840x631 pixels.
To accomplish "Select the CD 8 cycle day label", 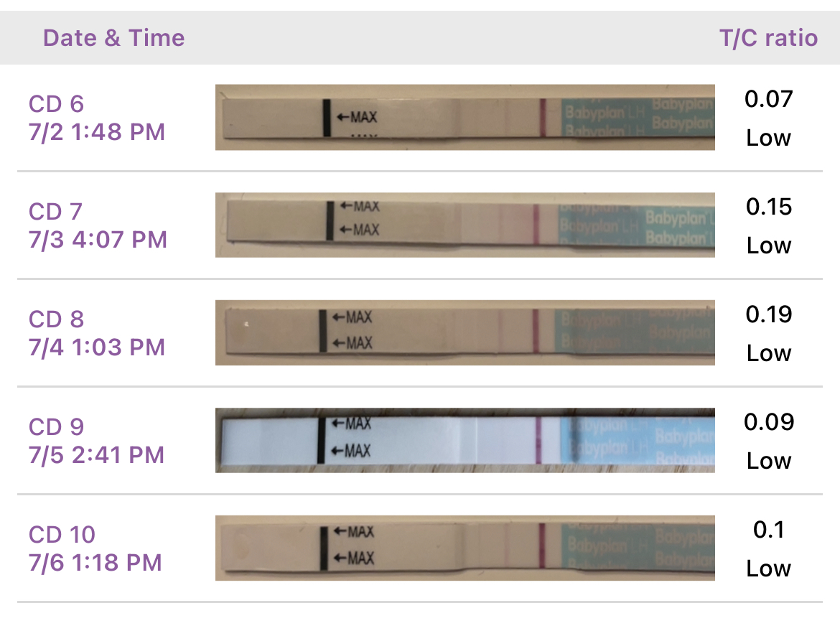I will coord(56,319).
